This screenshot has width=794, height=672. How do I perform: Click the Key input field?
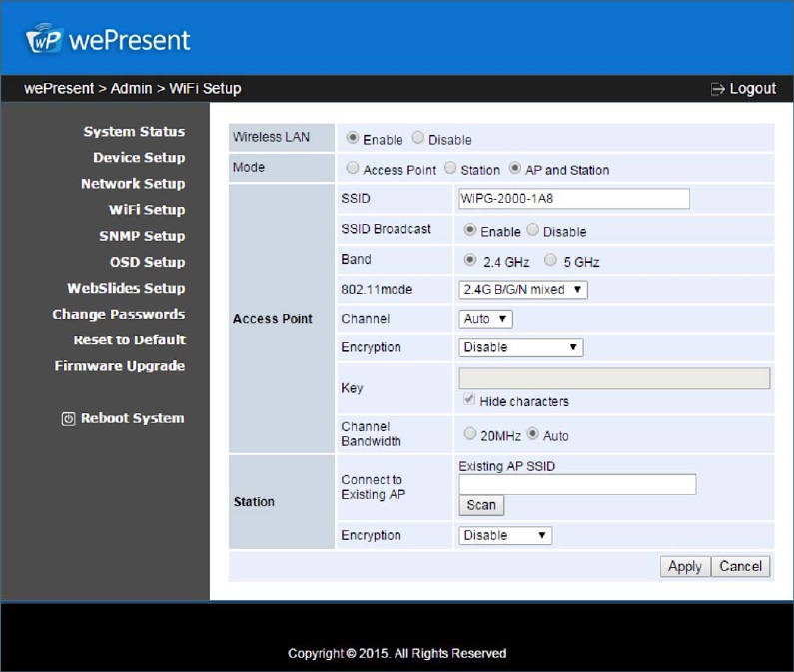(x=614, y=378)
